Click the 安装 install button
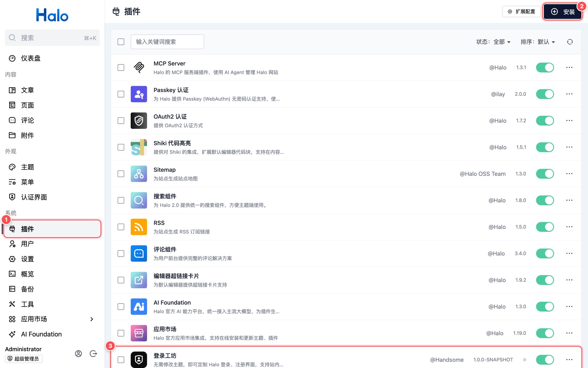588x368 pixels. click(x=563, y=12)
